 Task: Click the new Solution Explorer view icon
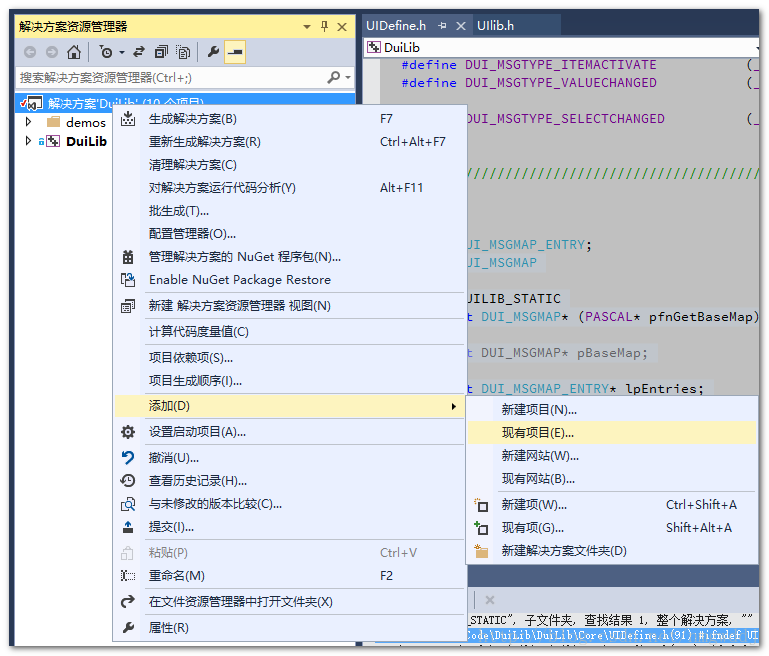128,306
